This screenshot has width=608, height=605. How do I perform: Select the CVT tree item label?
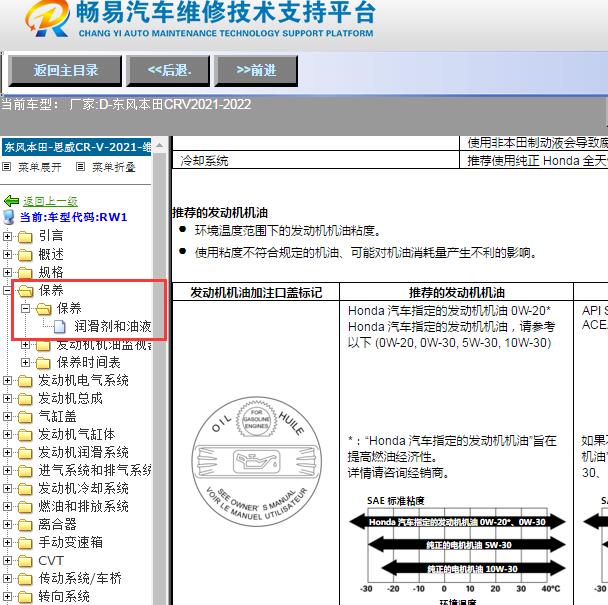click(x=51, y=560)
